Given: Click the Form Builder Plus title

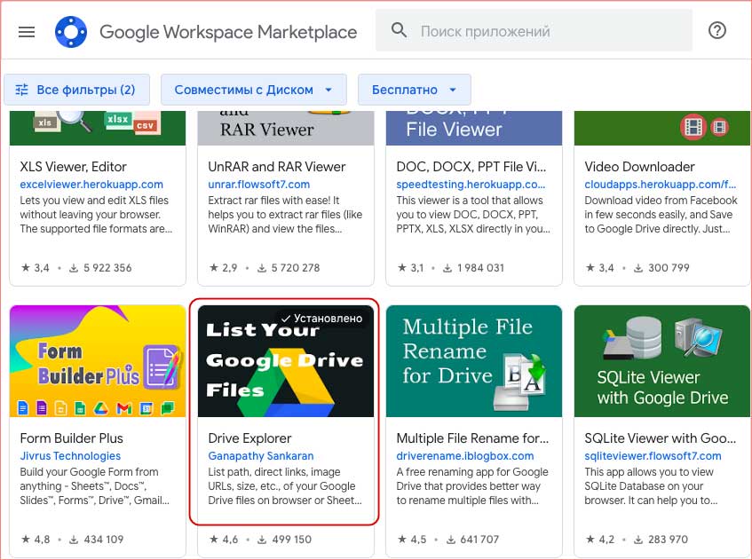Looking at the screenshot, I should coord(71,438).
